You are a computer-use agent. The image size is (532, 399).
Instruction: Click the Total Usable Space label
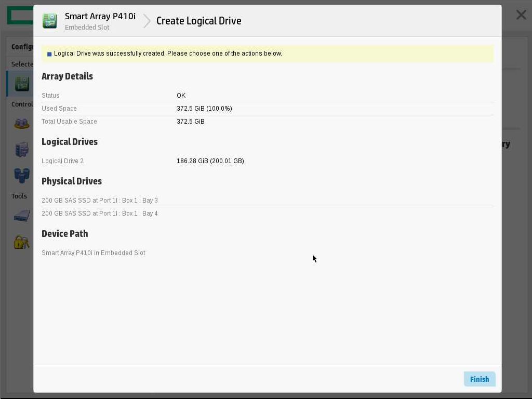[x=69, y=122]
